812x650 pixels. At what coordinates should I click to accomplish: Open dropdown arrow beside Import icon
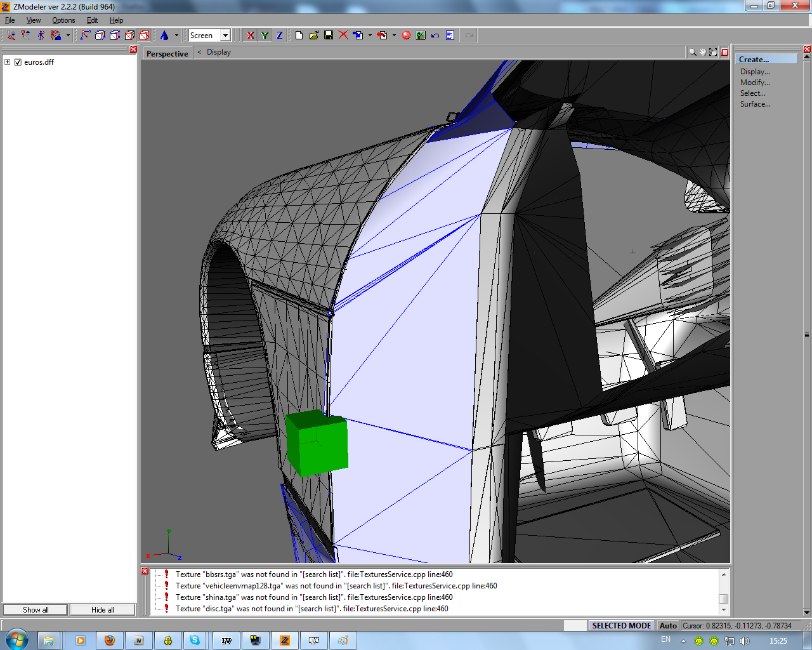click(x=370, y=36)
